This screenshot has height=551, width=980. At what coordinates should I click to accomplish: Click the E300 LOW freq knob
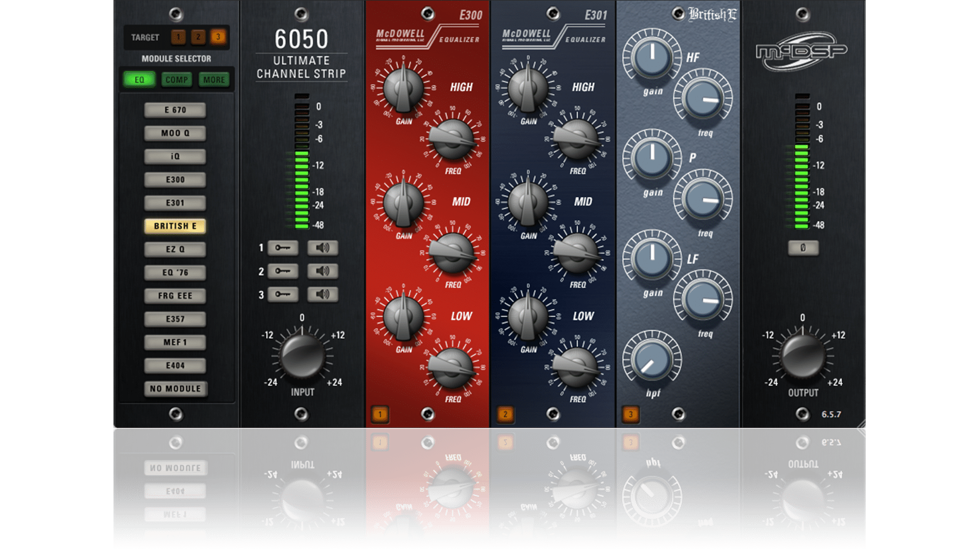coord(452,367)
